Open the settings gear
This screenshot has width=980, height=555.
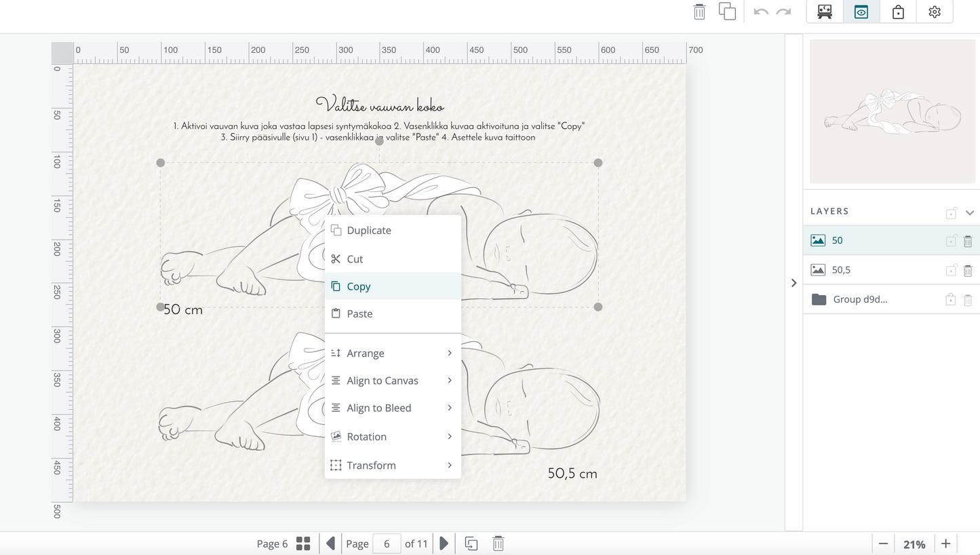click(935, 12)
